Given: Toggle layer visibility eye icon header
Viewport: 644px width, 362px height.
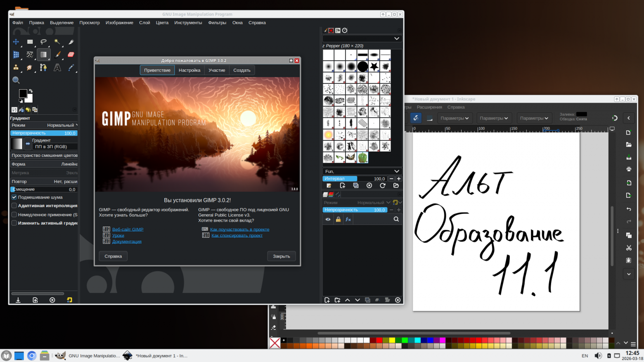Looking at the screenshot, I should tap(328, 220).
